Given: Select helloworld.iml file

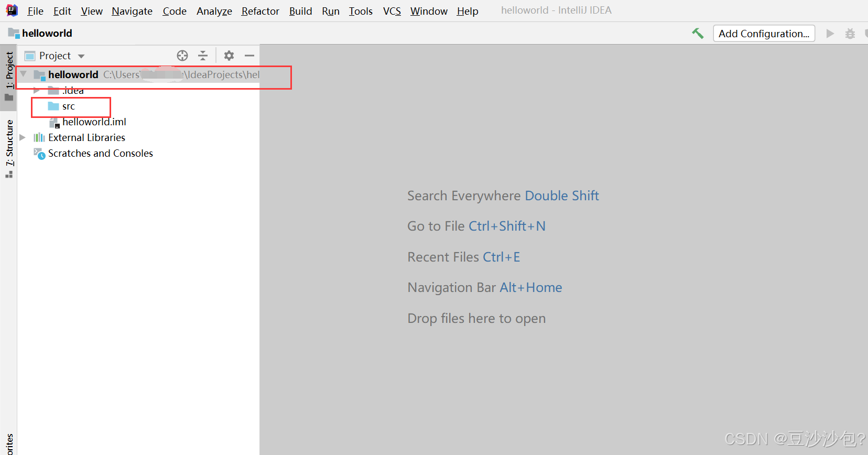Looking at the screenshot, I should [x=94, y=122].
